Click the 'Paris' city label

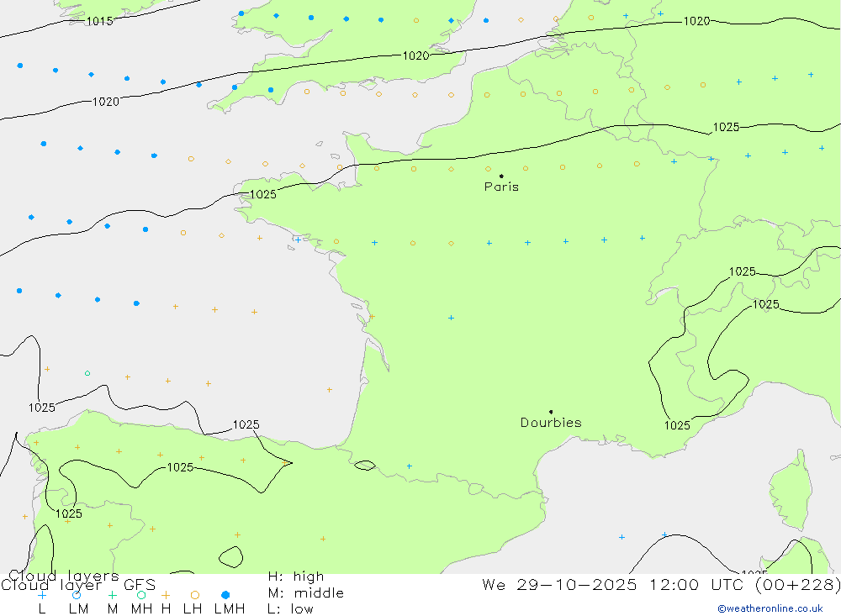(501, 187)
